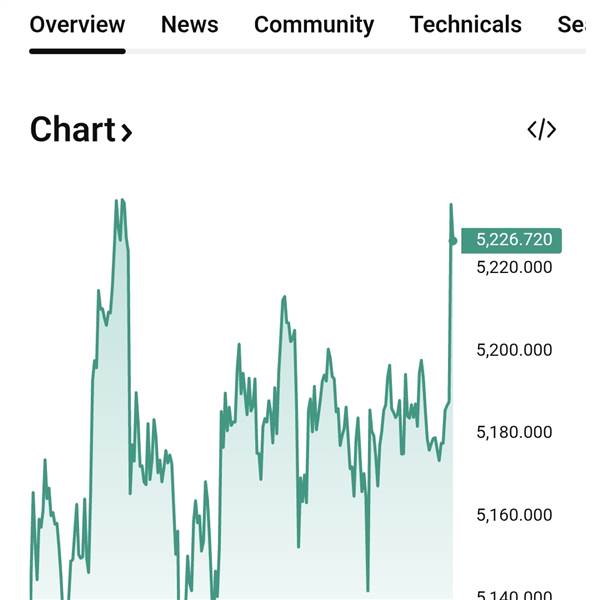600x600 pixels.
Task: Open the Chart heading link
Action: (73, 130)
